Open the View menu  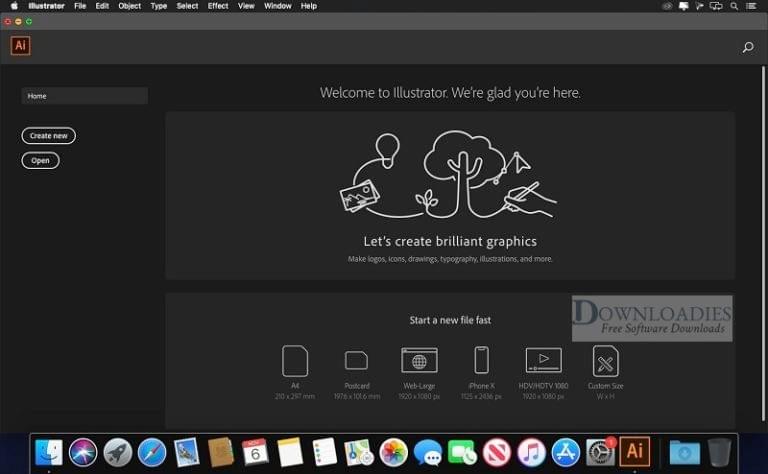246,6
